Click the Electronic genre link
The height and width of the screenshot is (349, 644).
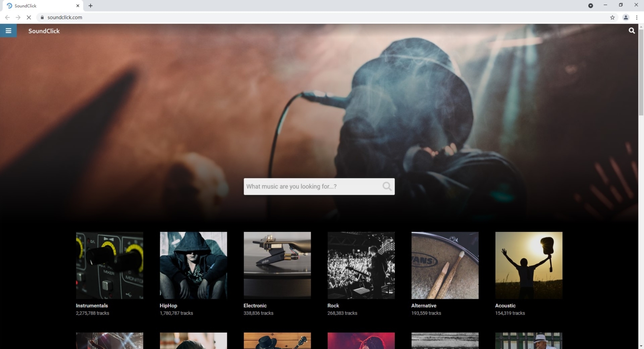(255, 305)
